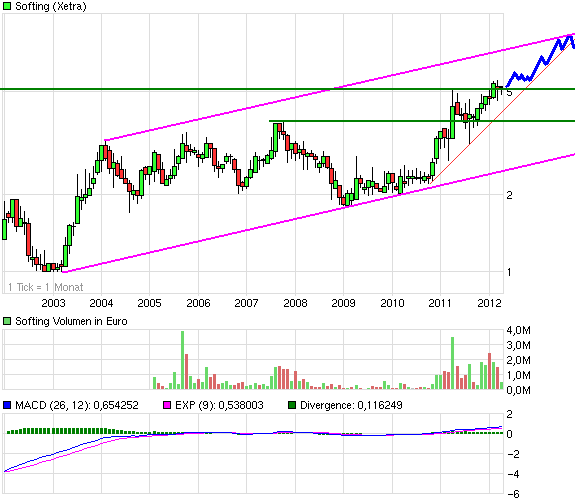Click the price axis value 1
This screenshot has height=502, width=575.
(509, 272)
